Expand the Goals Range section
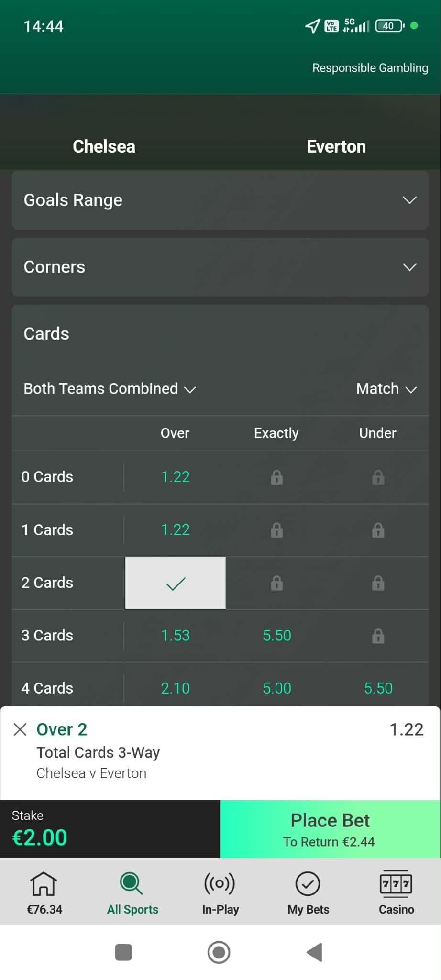The height and width of the screenshot is (980, 441). pyautogui.click(x=220, y=200)
